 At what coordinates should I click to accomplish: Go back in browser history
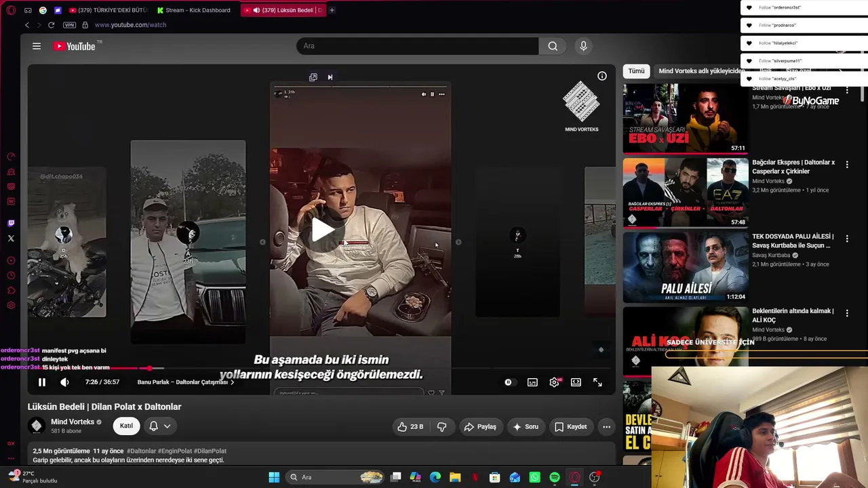(27, 25)
